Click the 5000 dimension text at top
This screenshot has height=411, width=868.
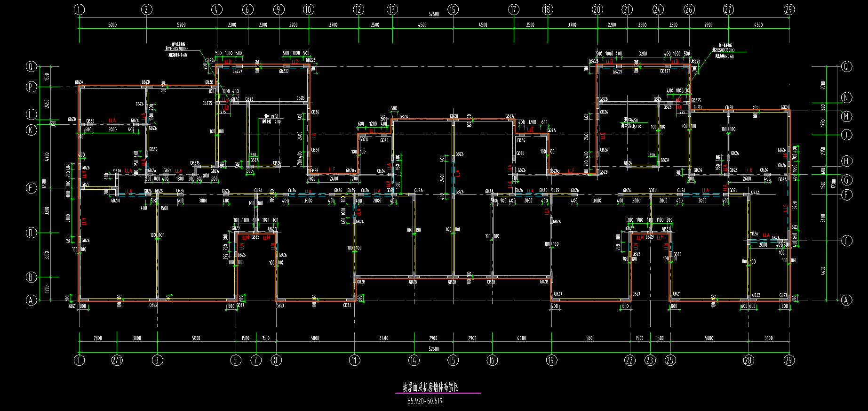[x=112, y=25]
